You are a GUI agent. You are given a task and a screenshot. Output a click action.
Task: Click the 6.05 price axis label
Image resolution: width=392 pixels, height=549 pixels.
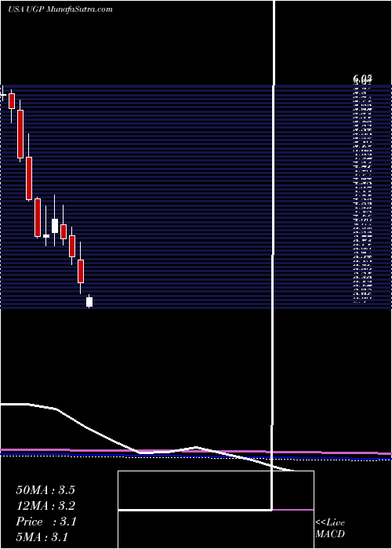click(362, 79)
